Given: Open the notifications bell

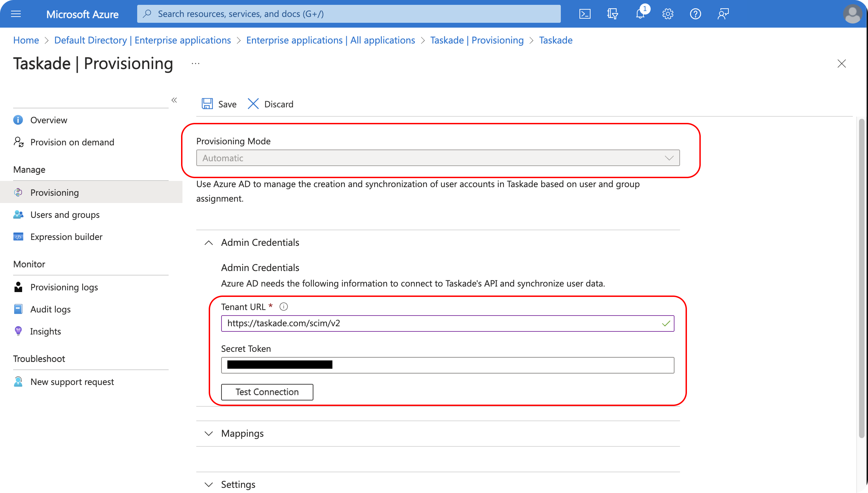Looking at the screenshot, I should click(x=640, y=14).
